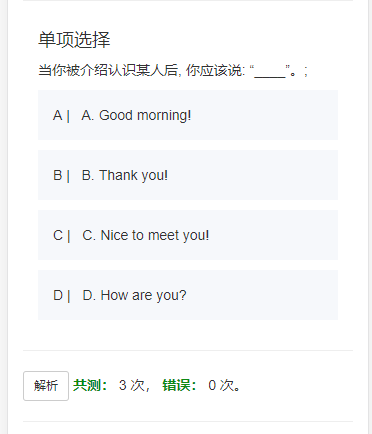Click the green 错误 label
The image size is (372, 434).
pyautogui.click(x=179, y=385)
